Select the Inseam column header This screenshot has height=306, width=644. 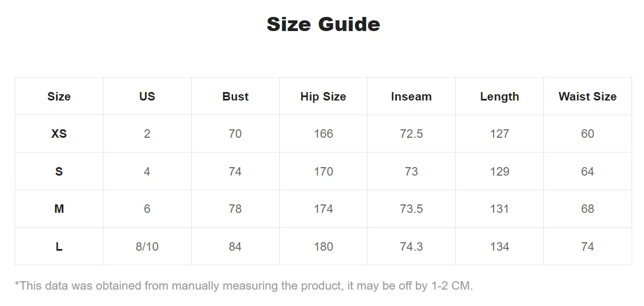click(x=411, y=97)
